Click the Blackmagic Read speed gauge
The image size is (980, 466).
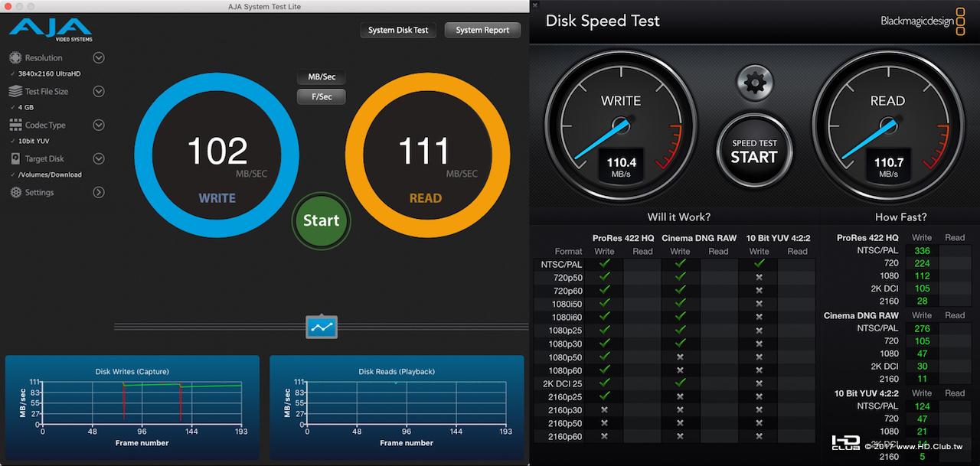click(x=887, y=126)
